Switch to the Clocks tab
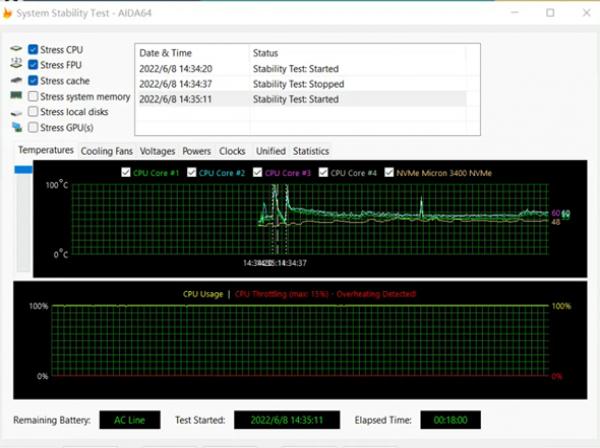Screen dimensions: 600x448 232,151
